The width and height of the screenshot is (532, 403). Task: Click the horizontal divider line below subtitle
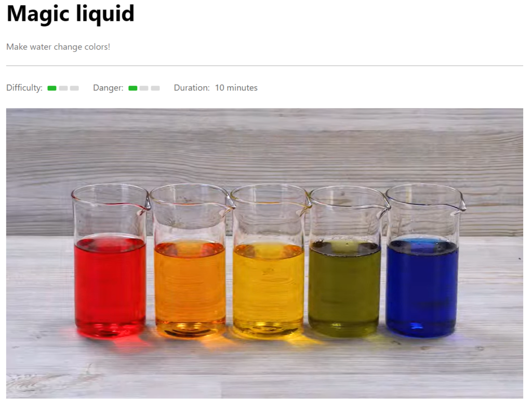[x=264, y=65]
